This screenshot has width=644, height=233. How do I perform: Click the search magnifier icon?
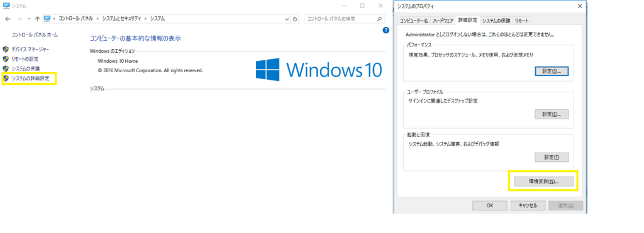pyautogui.click(x=379, y=19)
